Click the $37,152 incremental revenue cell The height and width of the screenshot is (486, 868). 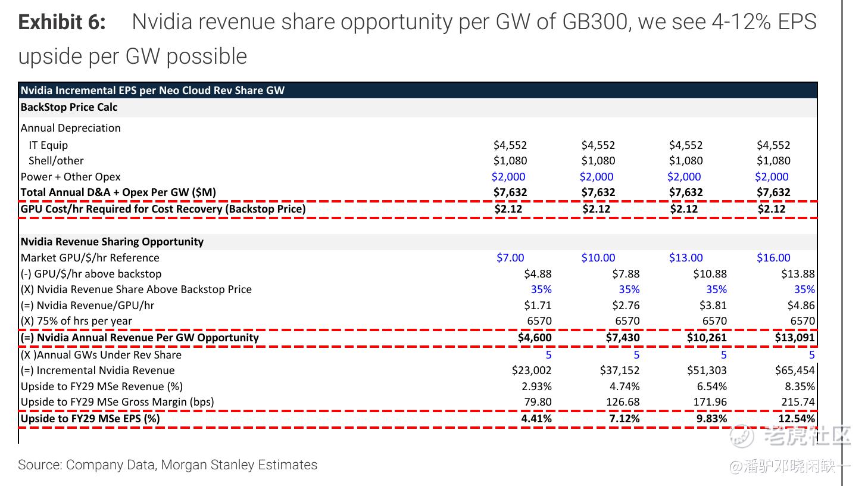[x=620, y=370]
